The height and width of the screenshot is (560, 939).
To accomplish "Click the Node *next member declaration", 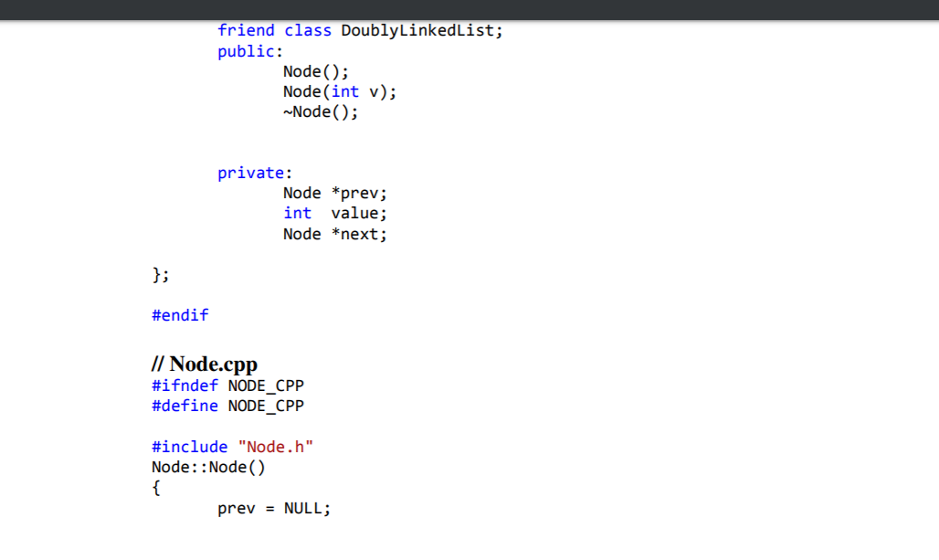I will click(332, 234).
